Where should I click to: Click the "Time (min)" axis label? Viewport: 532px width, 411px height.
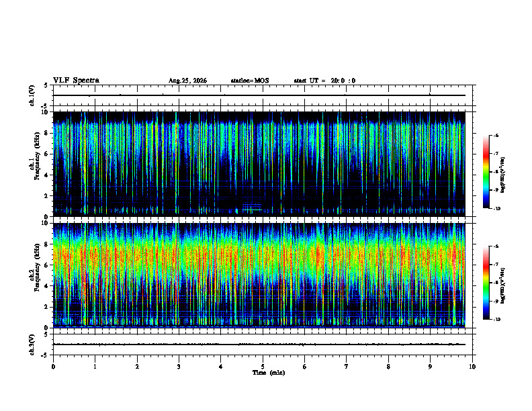(x=269, y=373)
